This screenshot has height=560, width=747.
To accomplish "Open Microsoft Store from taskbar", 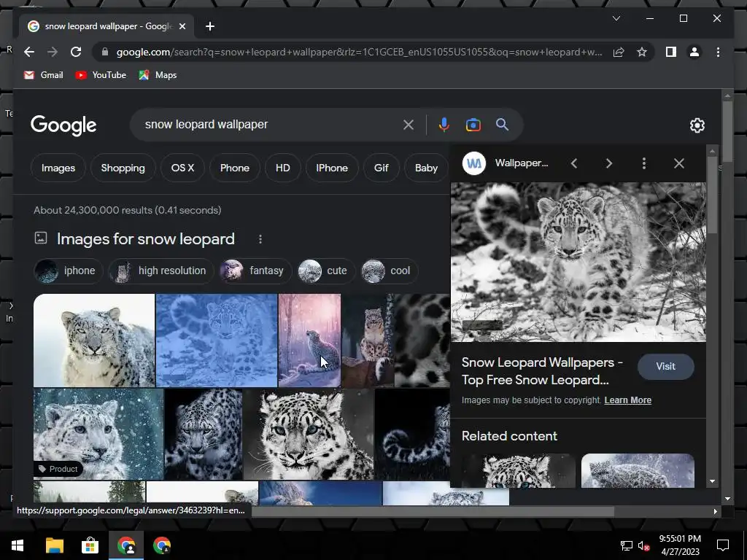I will click(x=90, y=545).
